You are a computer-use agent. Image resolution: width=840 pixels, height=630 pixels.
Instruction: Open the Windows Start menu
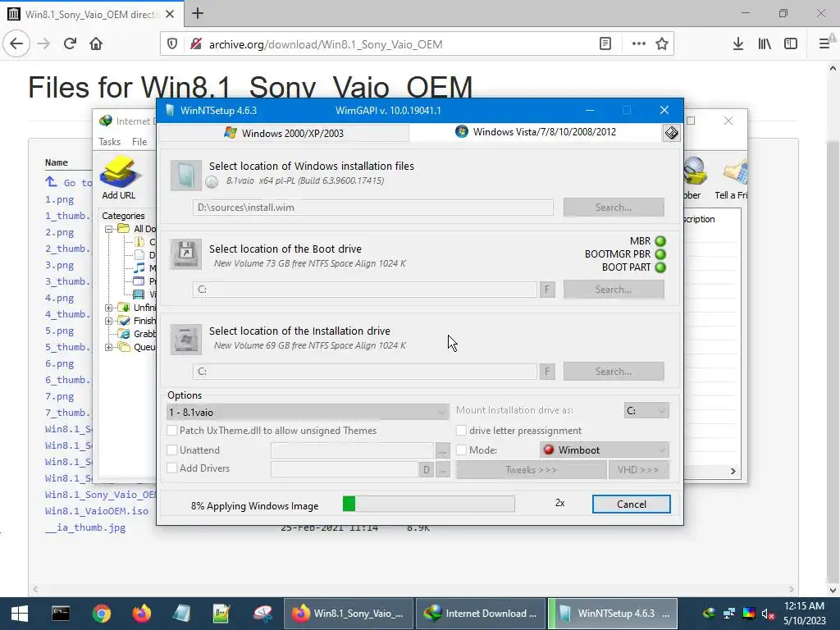[20, 614]
